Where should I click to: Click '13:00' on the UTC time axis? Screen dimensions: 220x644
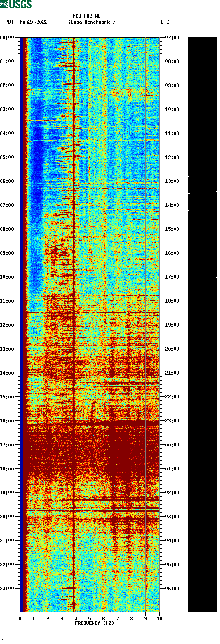[172, 181]
